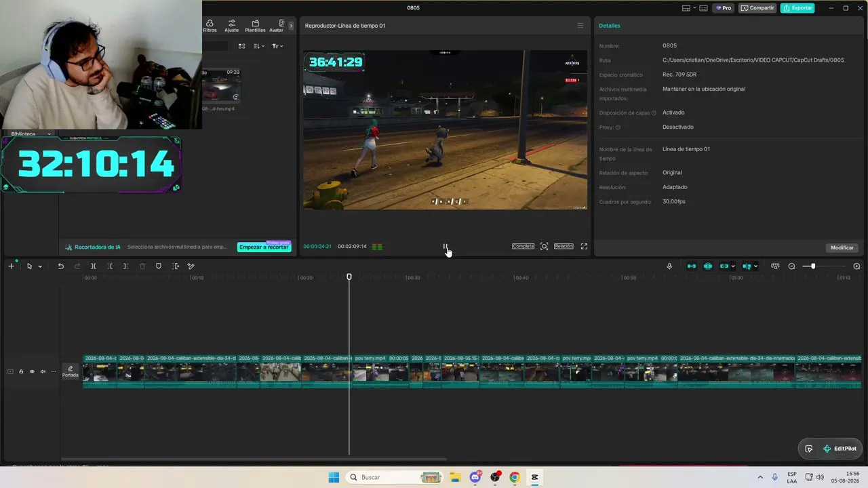868x488 pixels.
Task: Toggle auto snapping in the timeline
Action: tap(708, 266)
